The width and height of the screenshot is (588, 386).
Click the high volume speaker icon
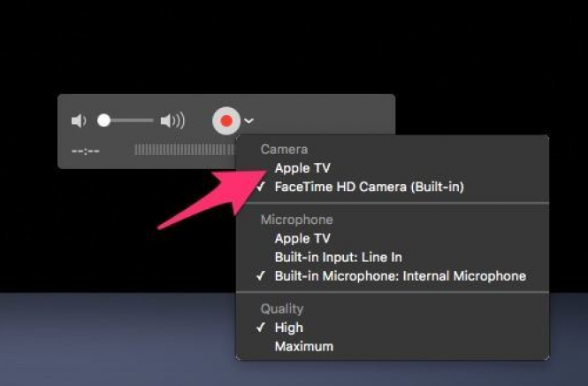coord(172,121)
